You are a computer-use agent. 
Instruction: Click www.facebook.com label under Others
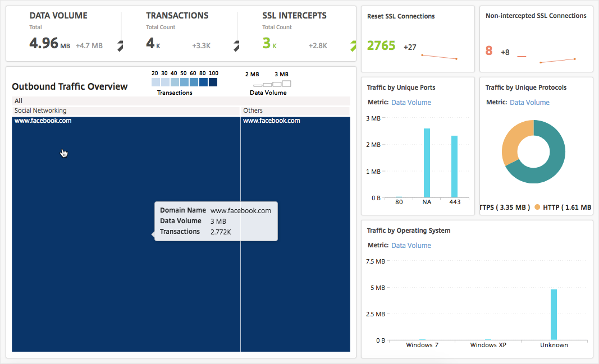[272, 121]
